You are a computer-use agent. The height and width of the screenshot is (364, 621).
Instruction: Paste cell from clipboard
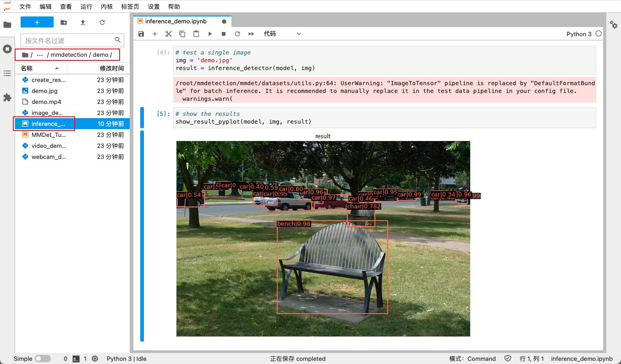click(x=196, y=34)
